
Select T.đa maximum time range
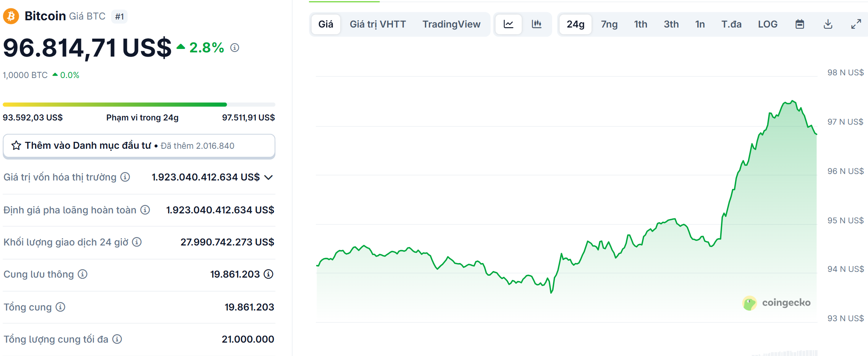731,24
